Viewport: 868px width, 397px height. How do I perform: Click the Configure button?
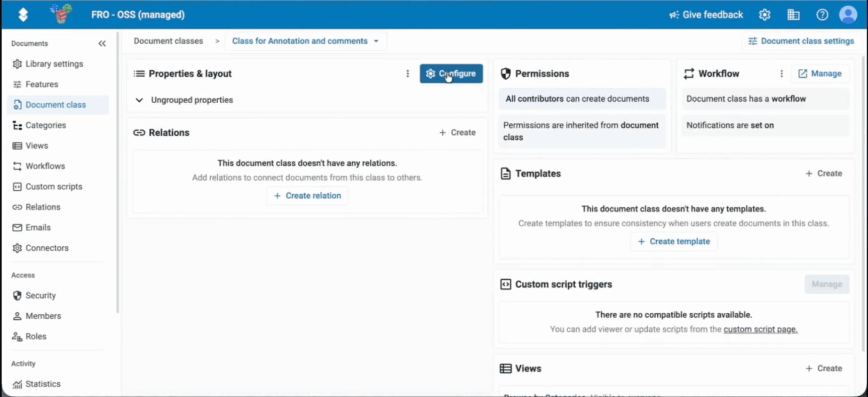[451, 73]
